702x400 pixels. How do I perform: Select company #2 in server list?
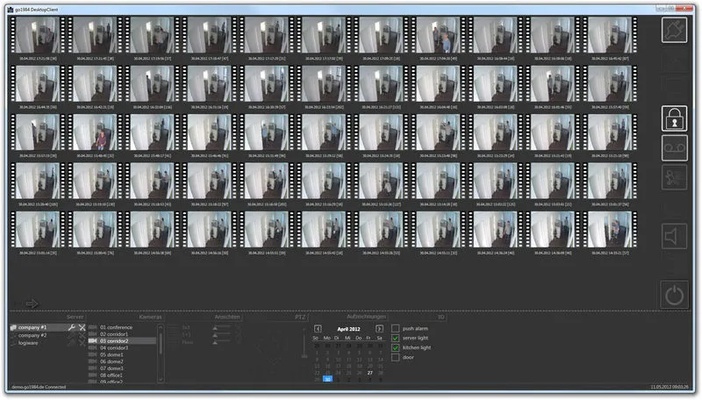click(x=33, y=335)
